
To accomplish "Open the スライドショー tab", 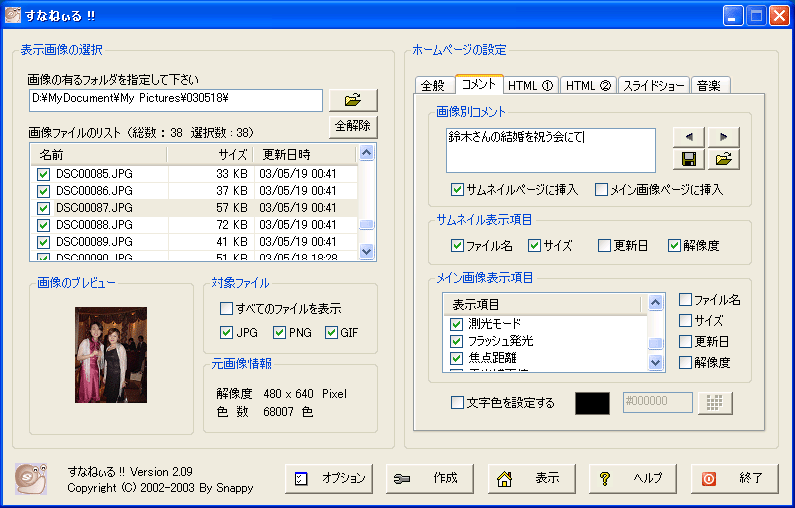I will (x=654, y=86).
